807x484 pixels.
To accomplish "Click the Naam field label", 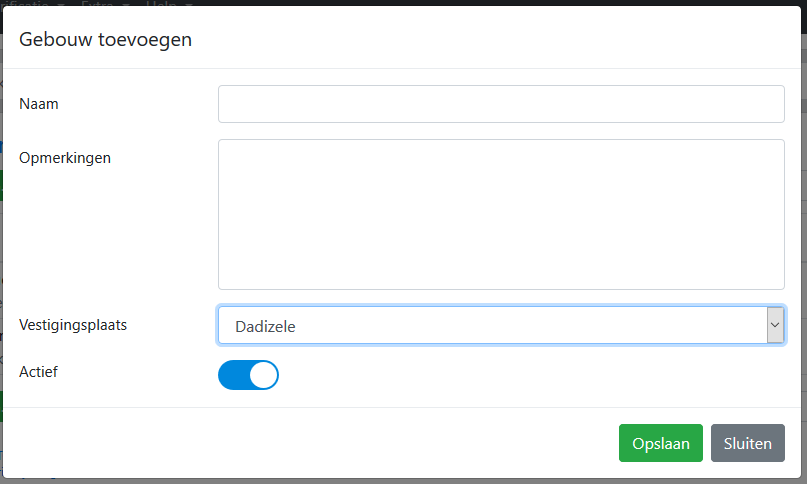I will click(x=39, y=104).
